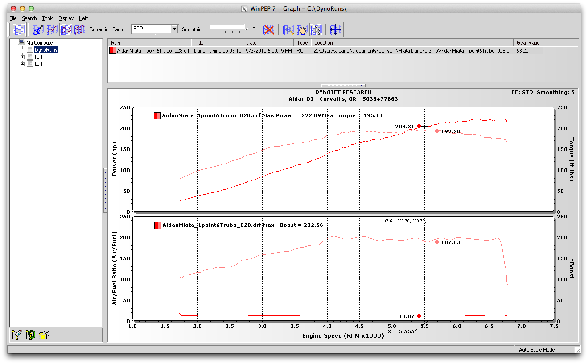This screenshot has height=364, width=588.
Task: Click the refresh folder tree icon
Action: tap(30, 335)
